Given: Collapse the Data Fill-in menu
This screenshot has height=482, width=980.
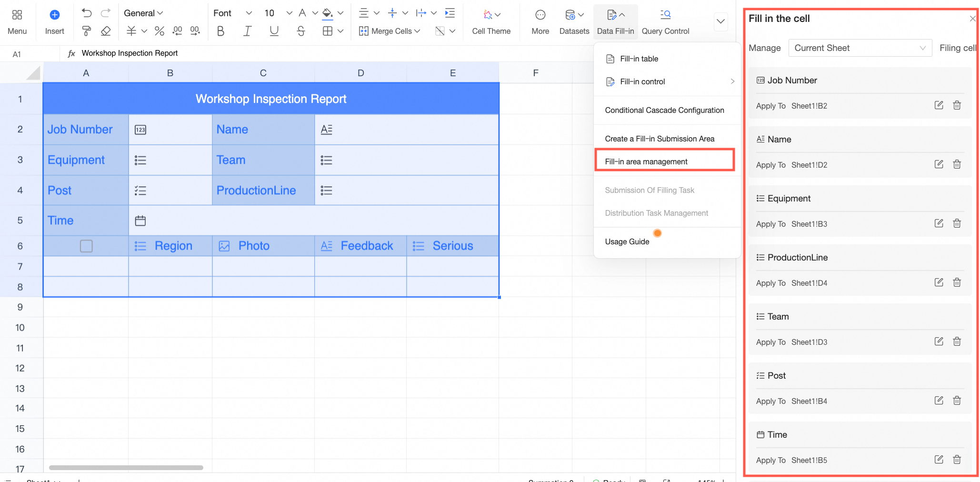Looking at the screenshot, I should (615, 22).
